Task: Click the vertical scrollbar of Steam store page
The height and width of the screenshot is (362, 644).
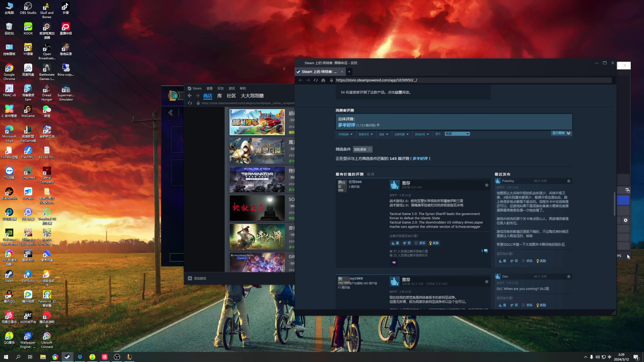Action: (x=614, y=203)
